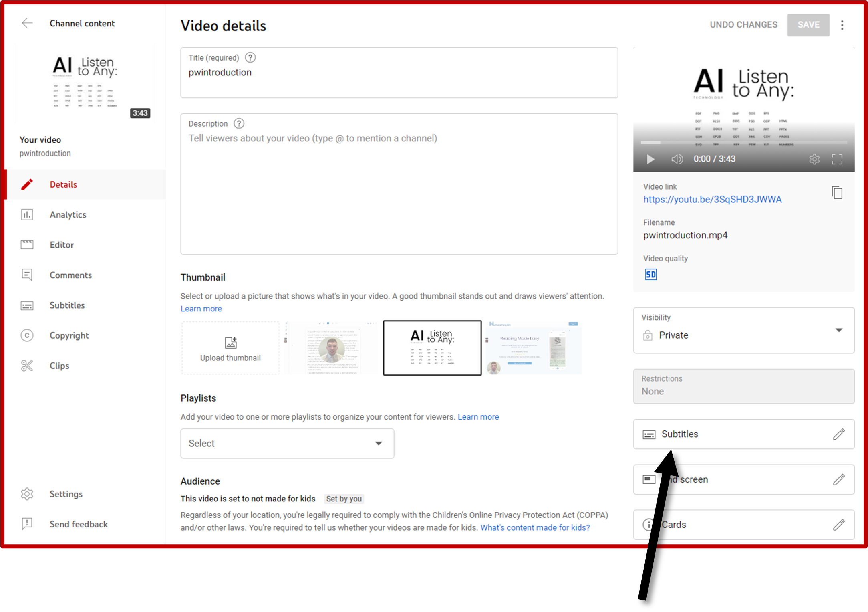Mute the video preview volume

tap(677, 159)
